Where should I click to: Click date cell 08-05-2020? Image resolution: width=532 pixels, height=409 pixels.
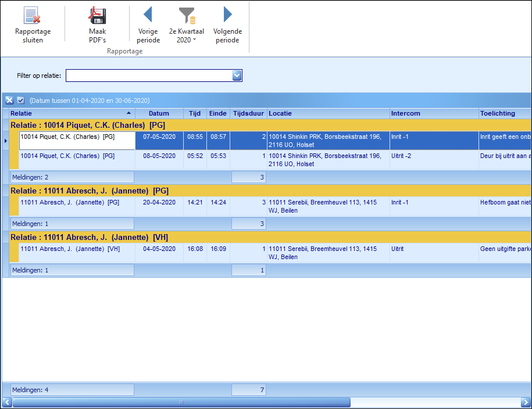point(159,160)
